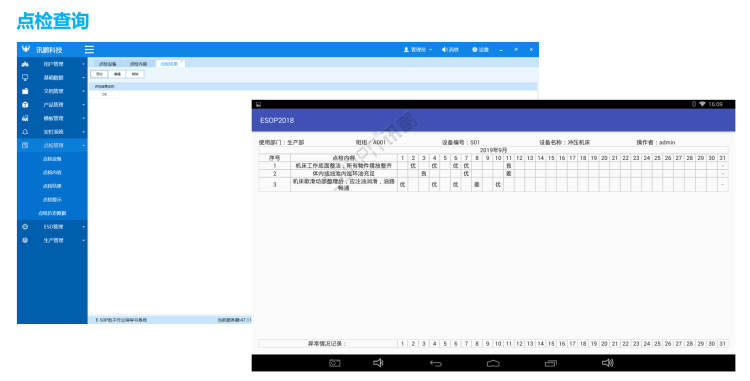Image resolution: width=750 pixels, height=381 pixels.
Task: Collapse the 点检管理 menu chevron
Action: tap(83, 145)
